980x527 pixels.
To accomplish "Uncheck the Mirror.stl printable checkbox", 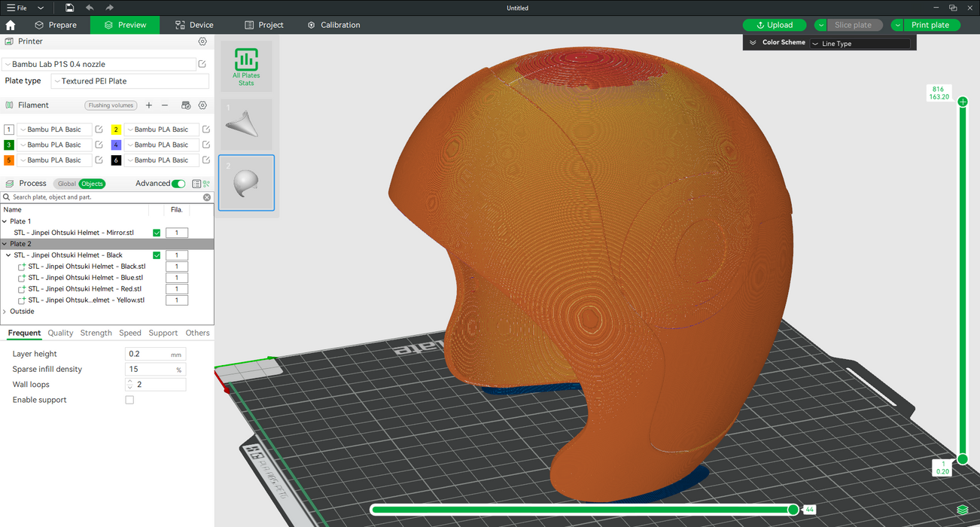I will [x=157, y=233].
